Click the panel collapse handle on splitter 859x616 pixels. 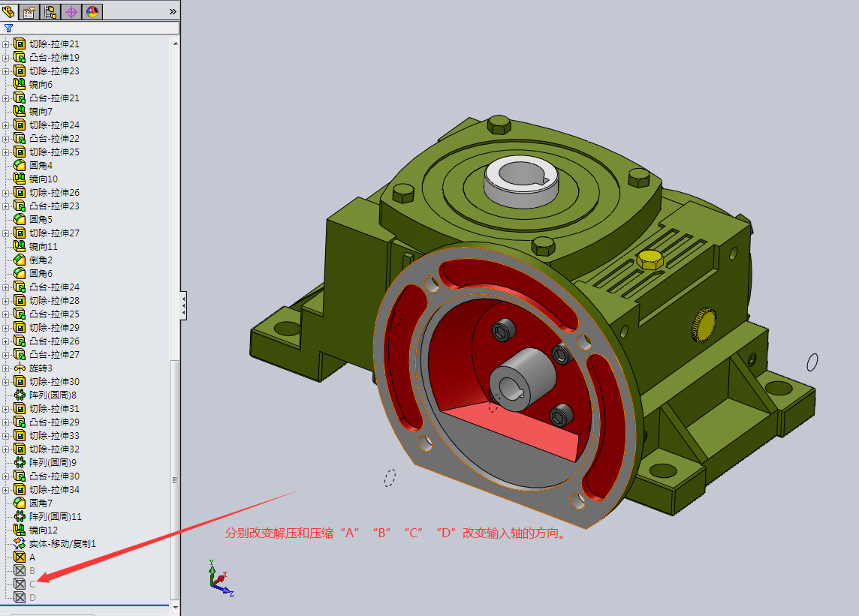point(183,305)
